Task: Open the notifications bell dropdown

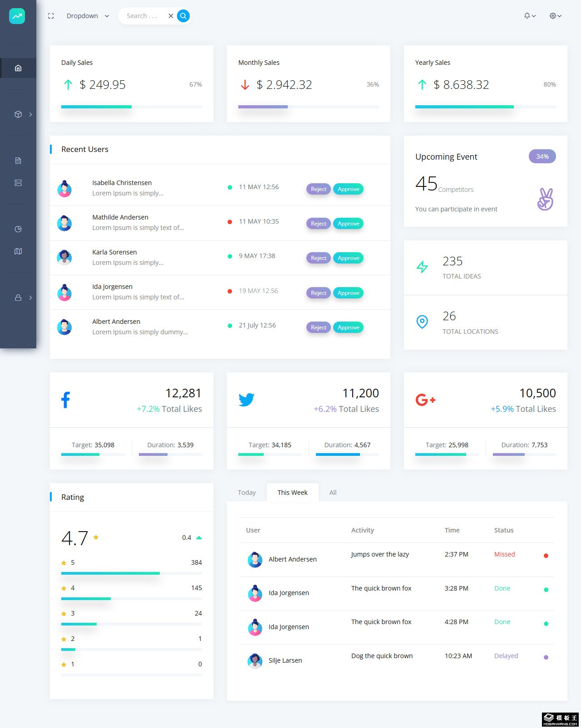Action: 530,16
